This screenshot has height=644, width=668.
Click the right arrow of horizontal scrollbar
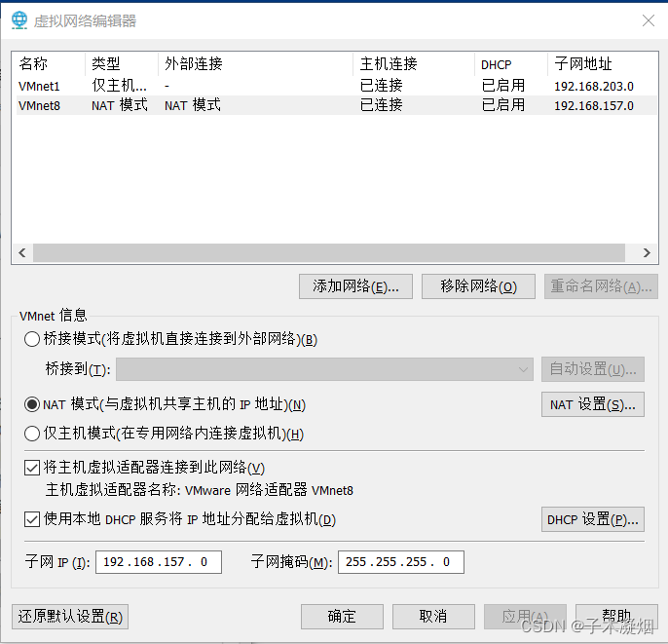tap(647, 253)
